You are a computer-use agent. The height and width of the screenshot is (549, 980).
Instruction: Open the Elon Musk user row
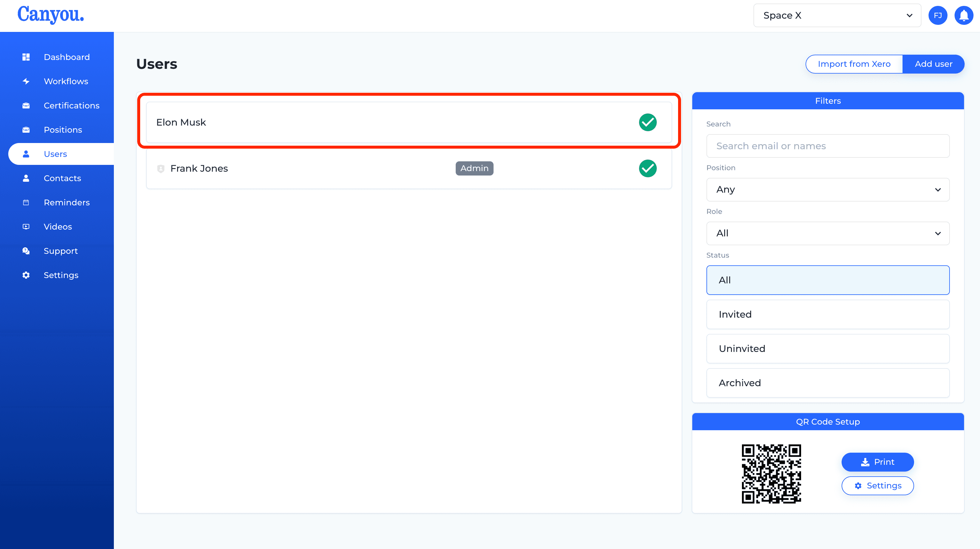click(409, 122)
